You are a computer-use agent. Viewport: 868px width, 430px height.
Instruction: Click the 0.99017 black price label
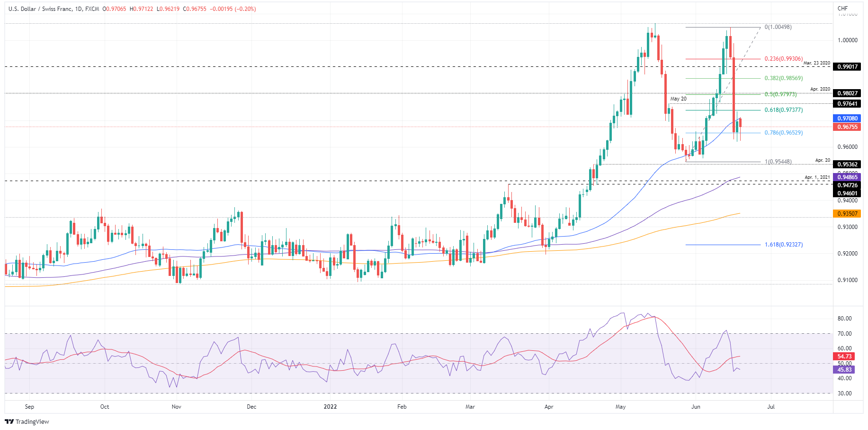tap(847, 67)
